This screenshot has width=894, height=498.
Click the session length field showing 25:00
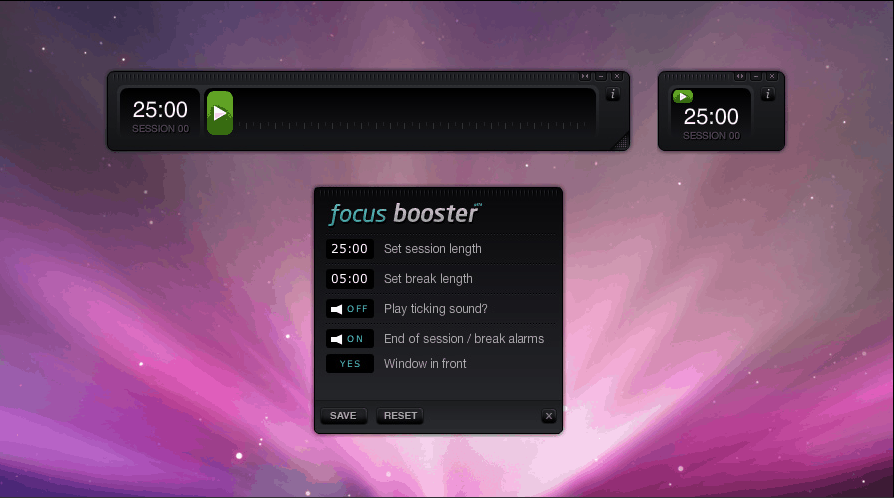pyautogui.click(x=350, y=249)
